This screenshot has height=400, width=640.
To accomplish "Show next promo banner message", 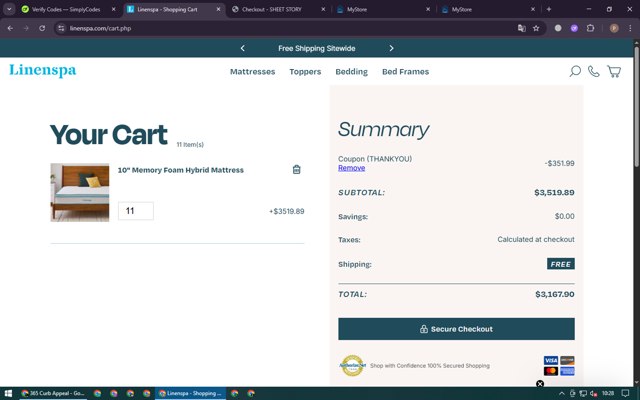I will point(391,48).
